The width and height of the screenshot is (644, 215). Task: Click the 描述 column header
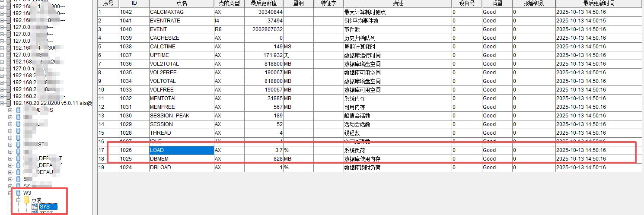[x=397, y=3]
